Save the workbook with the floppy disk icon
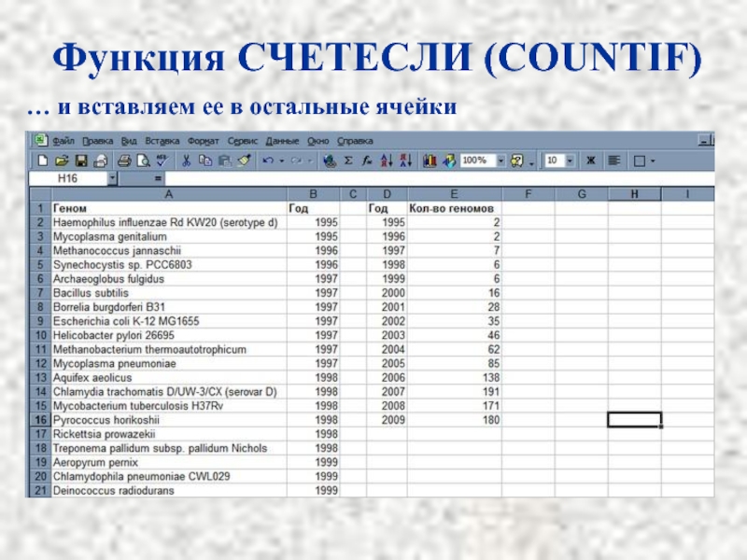 coord(81,161)
